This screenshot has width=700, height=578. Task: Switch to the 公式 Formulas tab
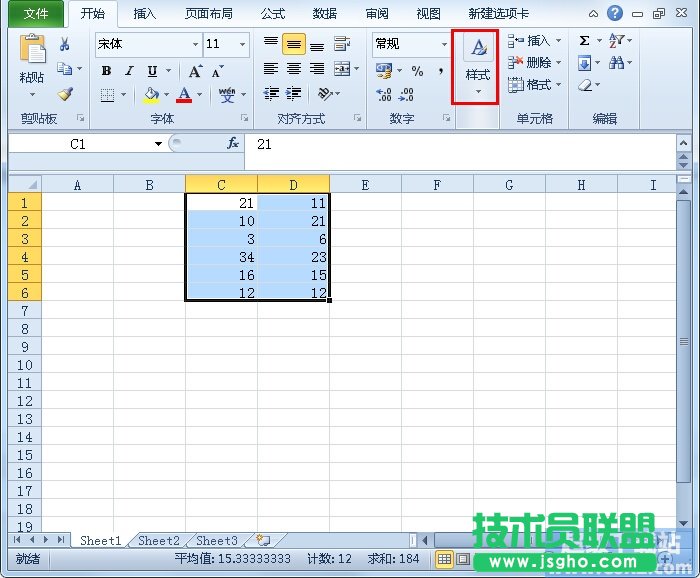coord(273,14)
